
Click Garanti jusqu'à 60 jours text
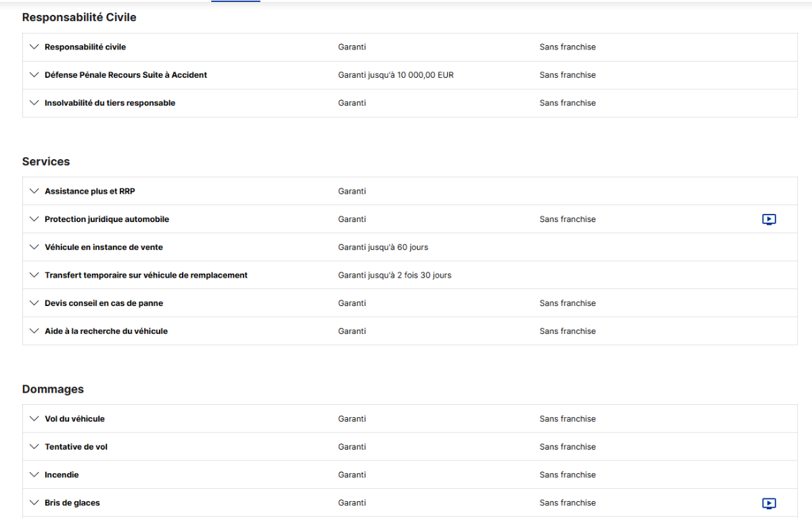click(x=383, y=247)
